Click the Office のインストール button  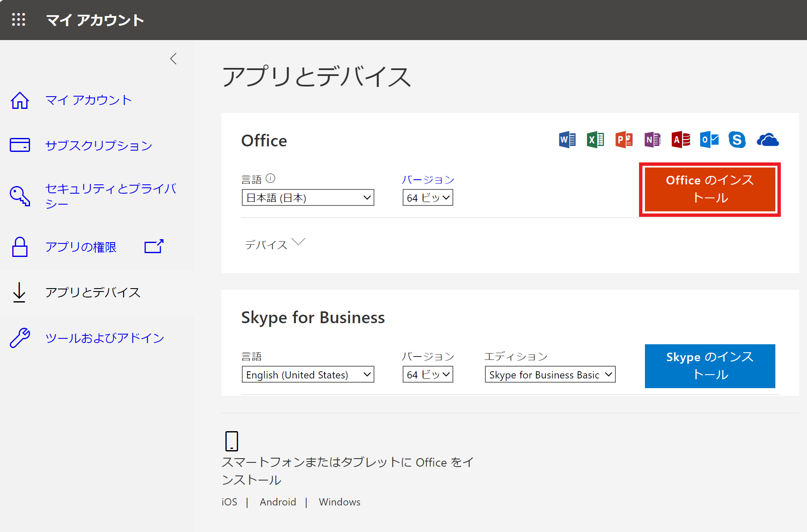point(710,189)
